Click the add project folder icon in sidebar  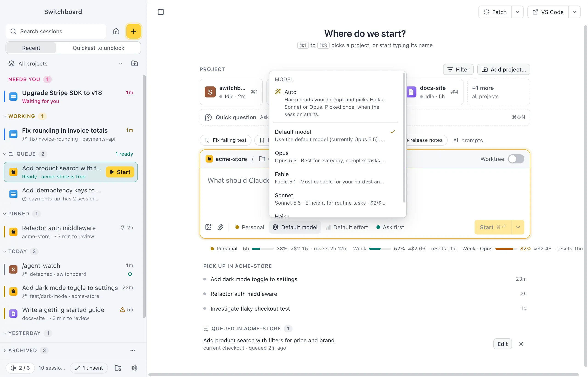tap(135, 63)
